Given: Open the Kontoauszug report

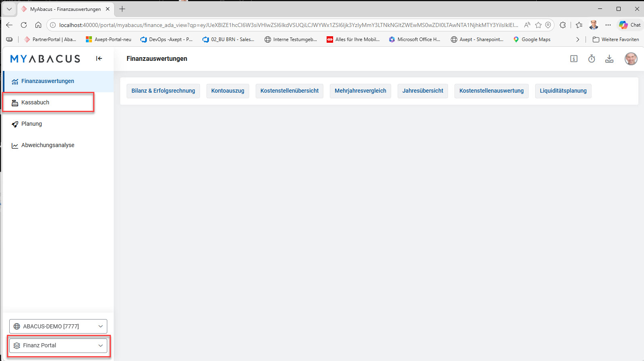Looking at the screenshot, I should [228, 91].
